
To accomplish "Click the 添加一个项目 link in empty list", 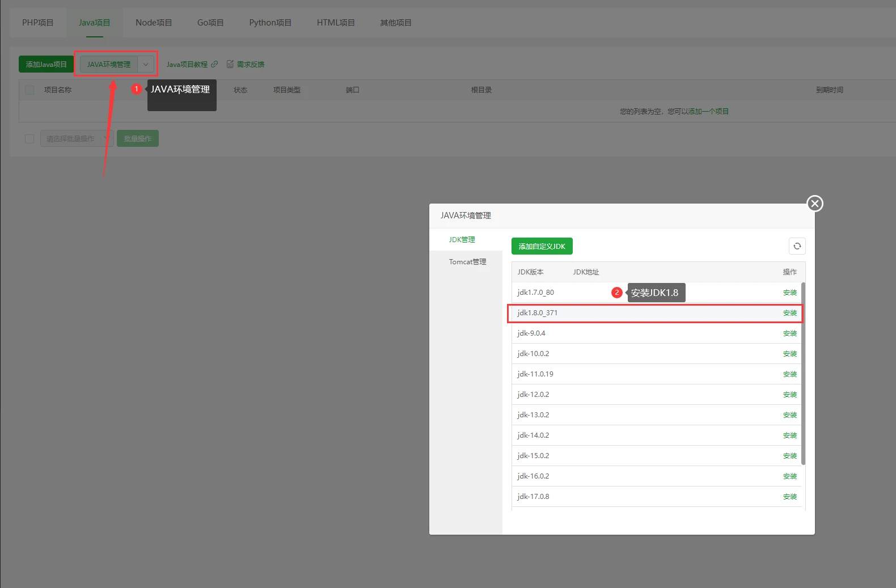I will click(708, 112).
